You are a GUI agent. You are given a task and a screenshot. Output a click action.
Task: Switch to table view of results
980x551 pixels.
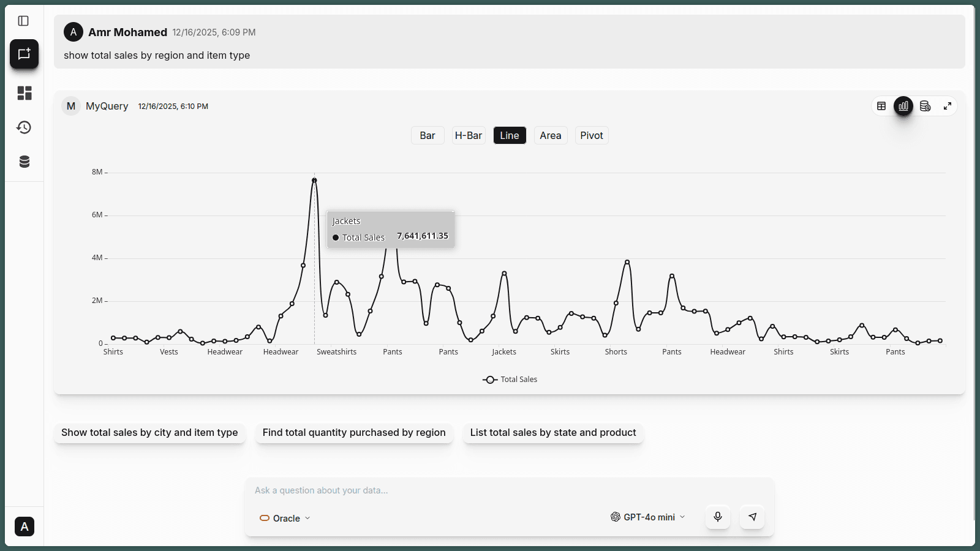tap(881, 105)
